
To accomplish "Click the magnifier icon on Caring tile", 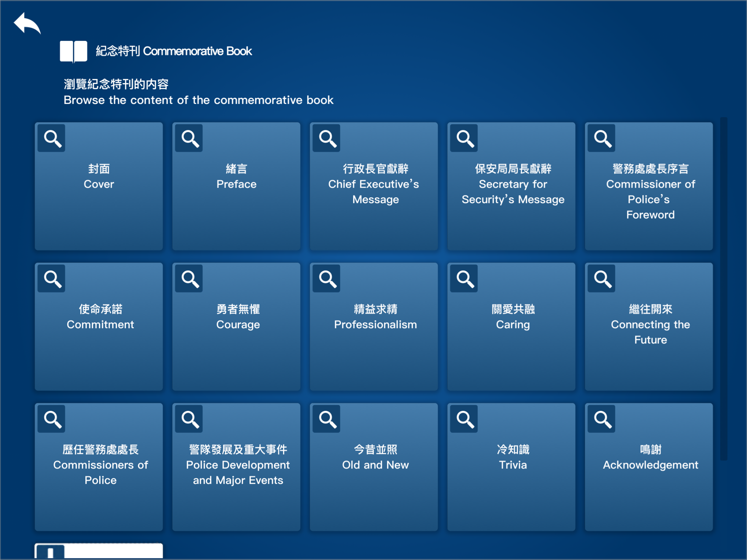I will pos(464,279).
